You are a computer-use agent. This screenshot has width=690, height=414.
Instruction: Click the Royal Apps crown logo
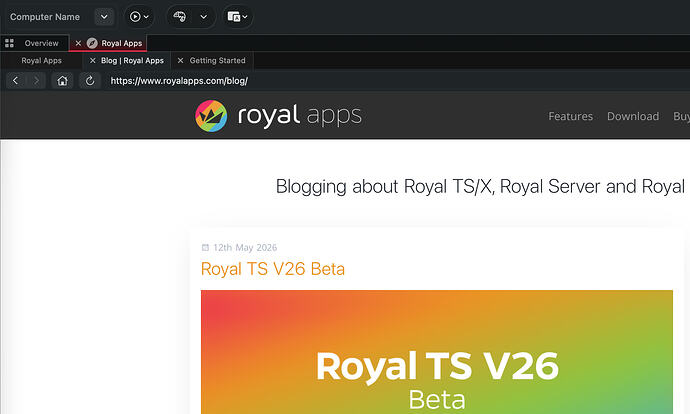pos(211,116)
